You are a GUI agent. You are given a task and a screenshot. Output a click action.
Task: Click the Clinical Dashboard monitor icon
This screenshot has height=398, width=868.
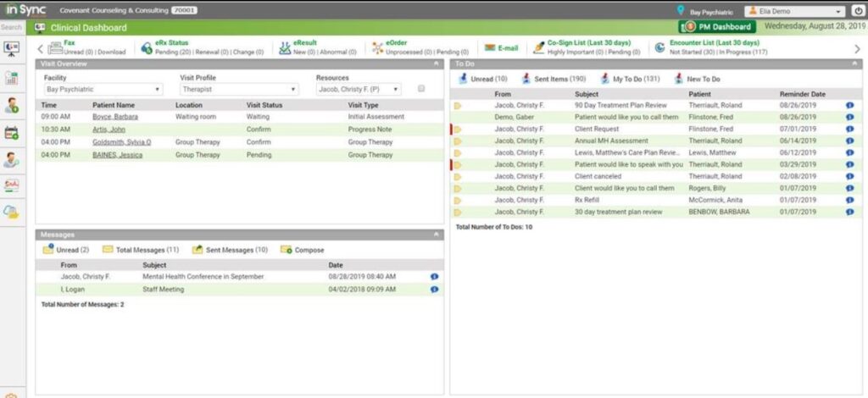point(40,27)
